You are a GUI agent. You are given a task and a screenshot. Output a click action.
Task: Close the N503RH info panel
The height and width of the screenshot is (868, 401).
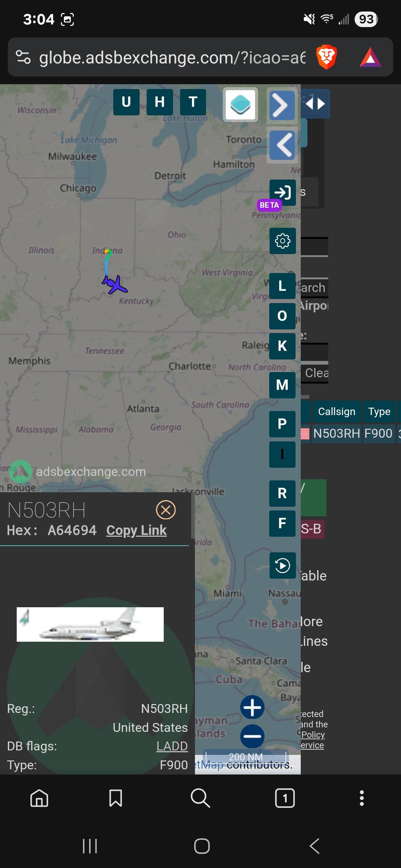[x=166, y=510]
